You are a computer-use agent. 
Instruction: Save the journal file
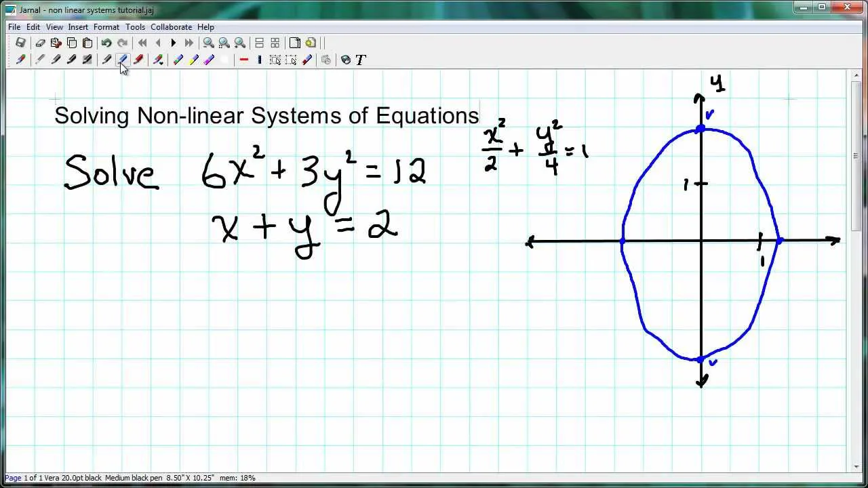(20, 43)
